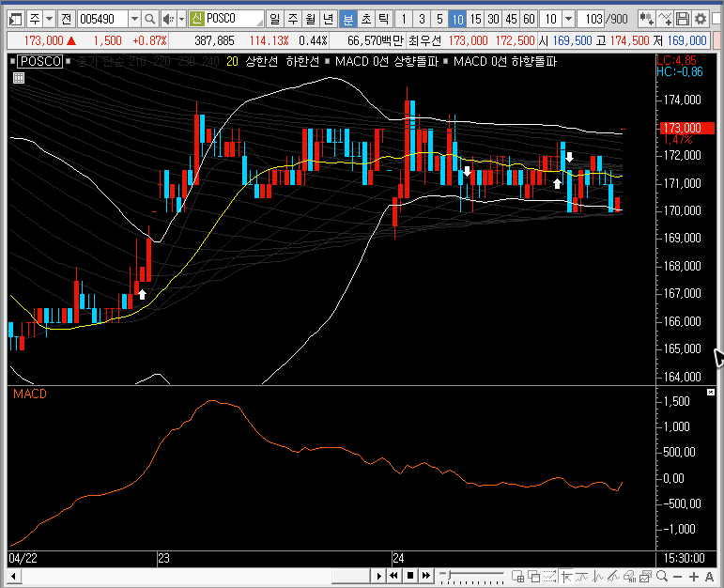The height and width of the screenshot is (588, 724).
Task: Click the MACD indicator panel label
Action: pos(30,394)
